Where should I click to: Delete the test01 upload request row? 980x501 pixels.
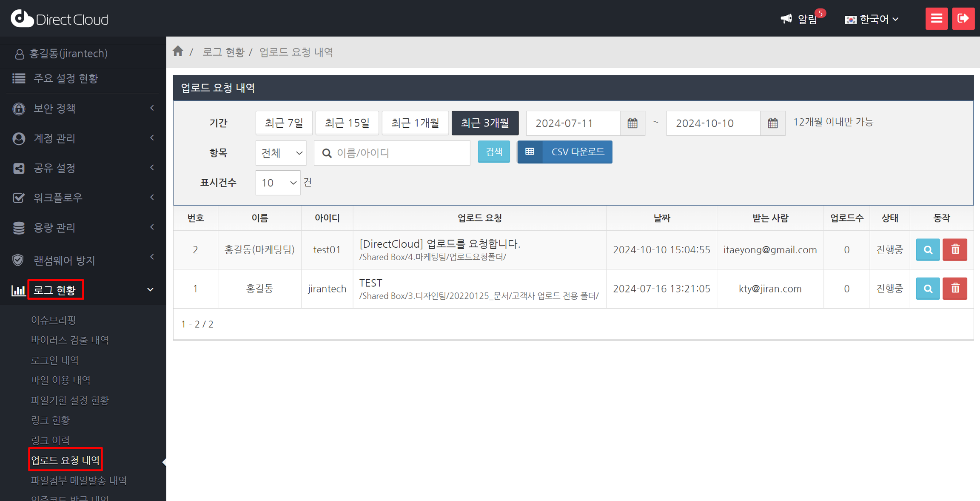pyautogui.click(x=955, y=250)
